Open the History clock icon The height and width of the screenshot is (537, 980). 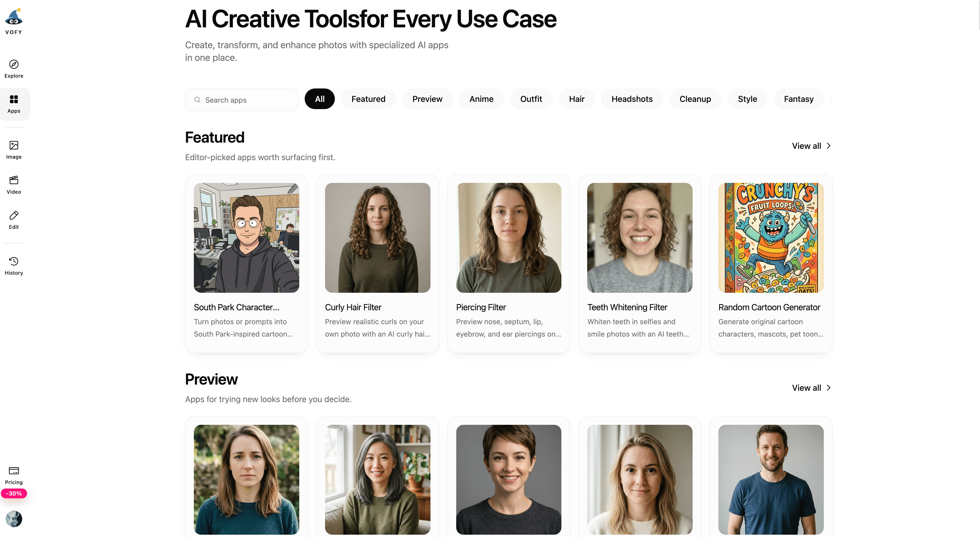coord(14,262)
